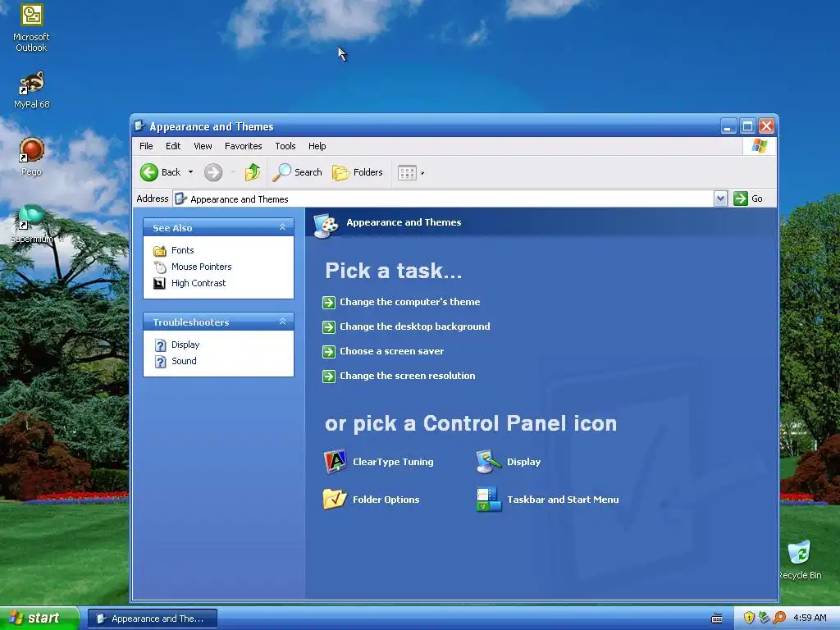Open the Views button menu
840x630 pixels.
(411, 172)
